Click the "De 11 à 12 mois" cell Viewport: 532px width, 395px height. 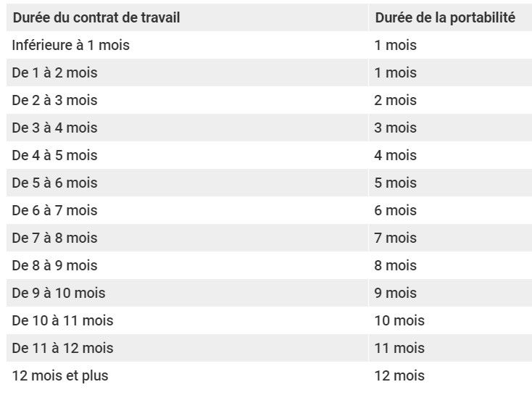coord(62,349)
